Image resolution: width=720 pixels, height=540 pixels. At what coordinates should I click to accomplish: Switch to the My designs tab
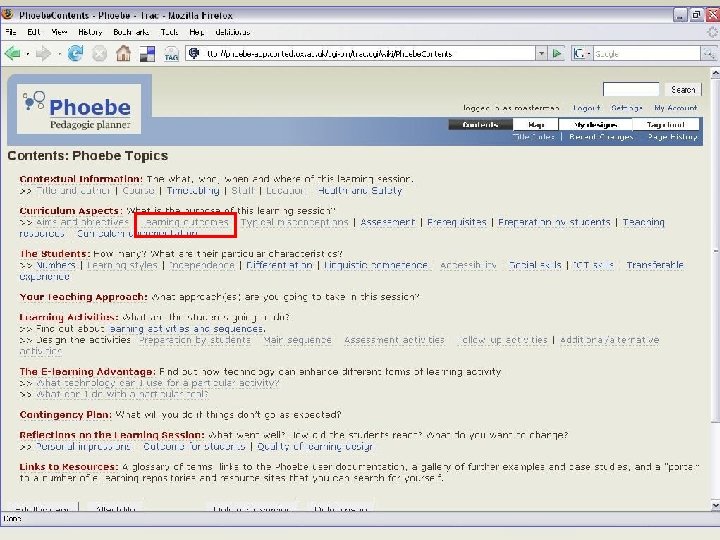[596, 124]
